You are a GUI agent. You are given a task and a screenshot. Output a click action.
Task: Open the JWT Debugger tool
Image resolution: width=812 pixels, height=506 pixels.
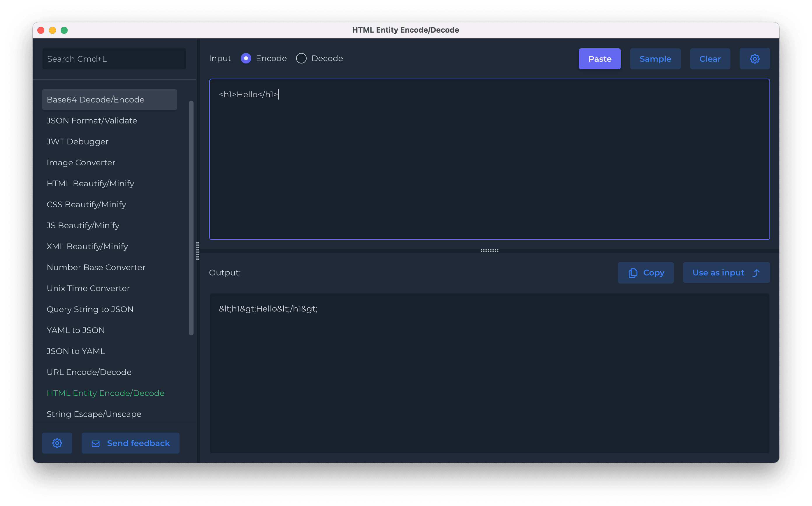(77, 141)
